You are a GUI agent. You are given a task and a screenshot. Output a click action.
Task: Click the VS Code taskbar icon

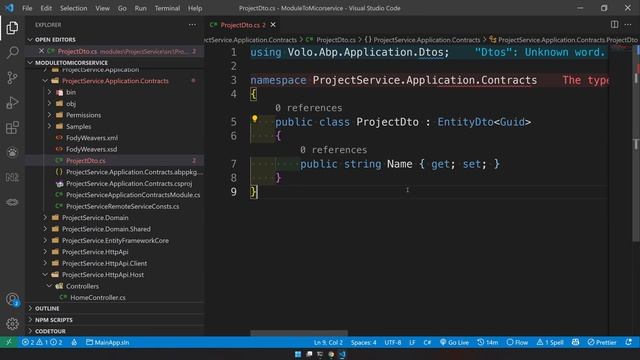pyautogui.click(x=342, y=354)
